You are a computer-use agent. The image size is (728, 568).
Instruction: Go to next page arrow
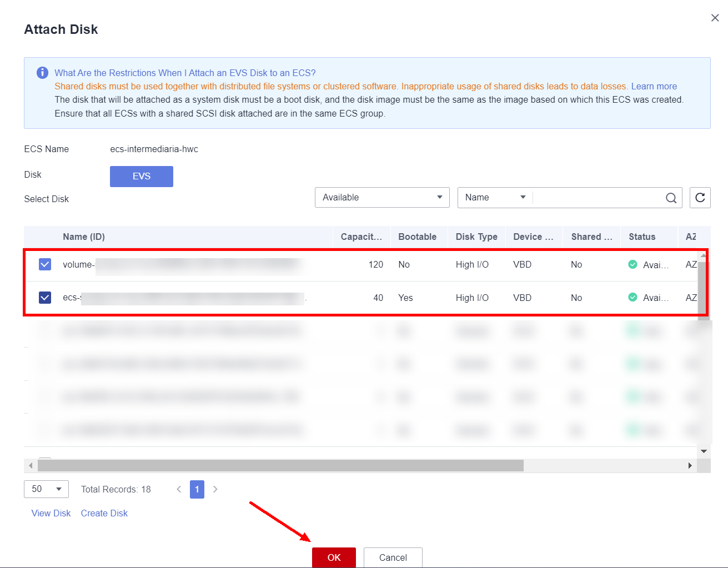point(215,489)
